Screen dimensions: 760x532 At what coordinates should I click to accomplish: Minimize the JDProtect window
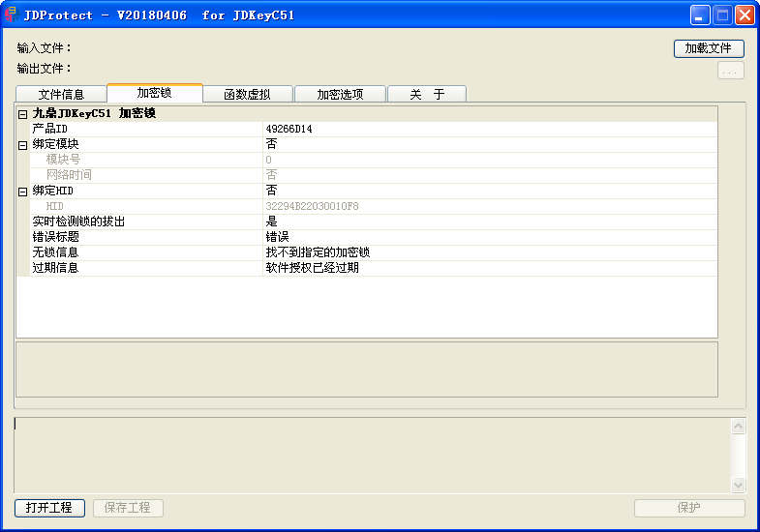[700, 15]
